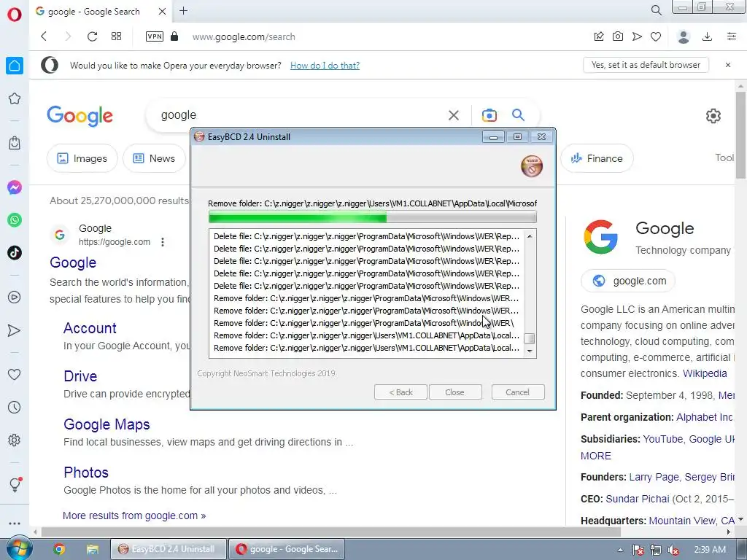Image resolution: width=747 pixels, height=560 pixels.
Task: Open Google search settings gear
Action: 713,116
